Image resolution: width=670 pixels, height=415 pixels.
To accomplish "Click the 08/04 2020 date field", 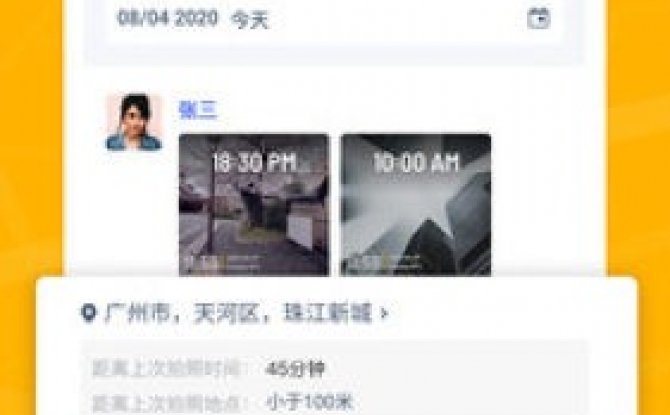I will (335, 19).
